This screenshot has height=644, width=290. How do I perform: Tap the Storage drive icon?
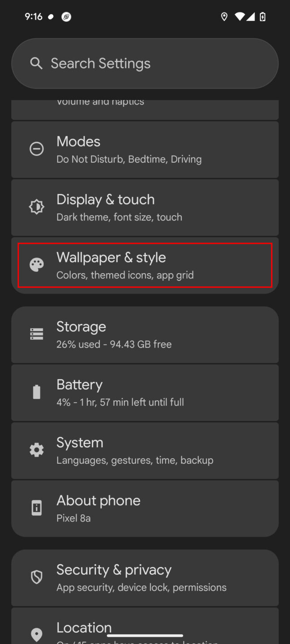click(x=36, y=334)
